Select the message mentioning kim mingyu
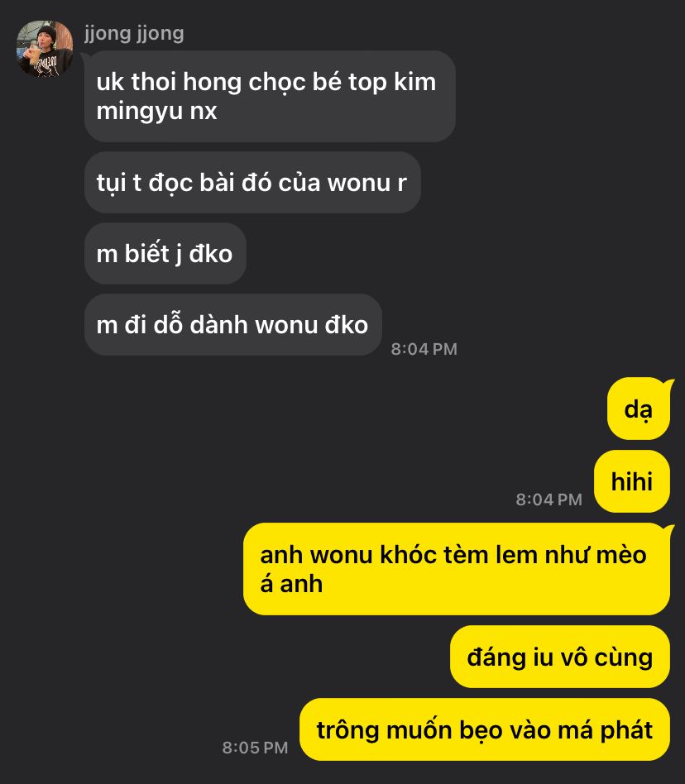Image resolution: width=685 pixels, height=784 pixels. click(270, 96)
